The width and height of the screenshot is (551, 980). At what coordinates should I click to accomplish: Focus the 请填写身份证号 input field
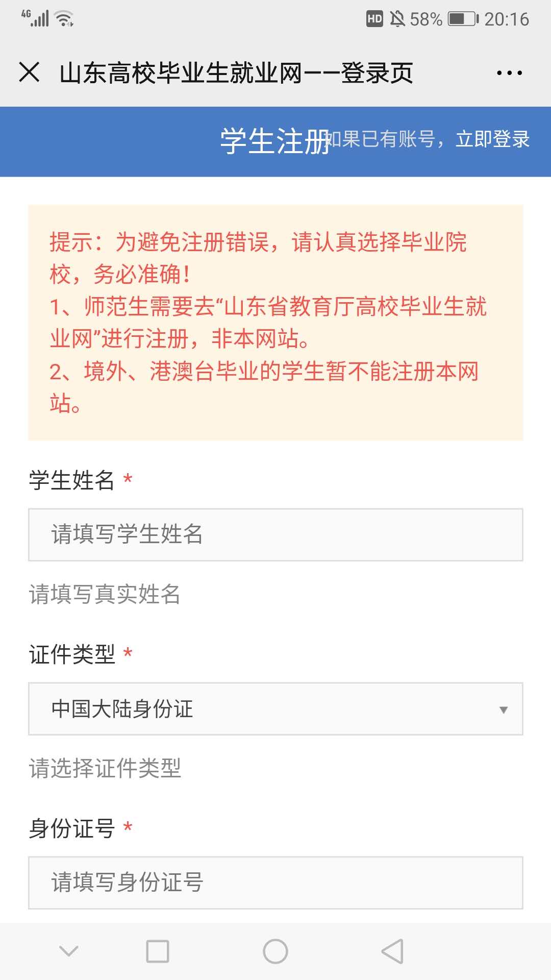pyautogui.click(x=275, y=883)
